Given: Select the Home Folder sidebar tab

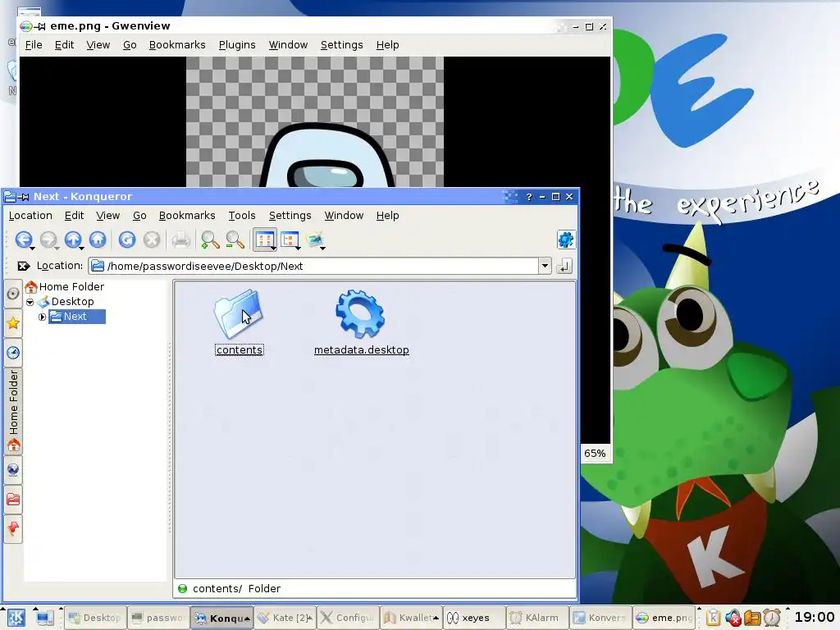Looking at the screenshot, I should [x=13, y=412].
